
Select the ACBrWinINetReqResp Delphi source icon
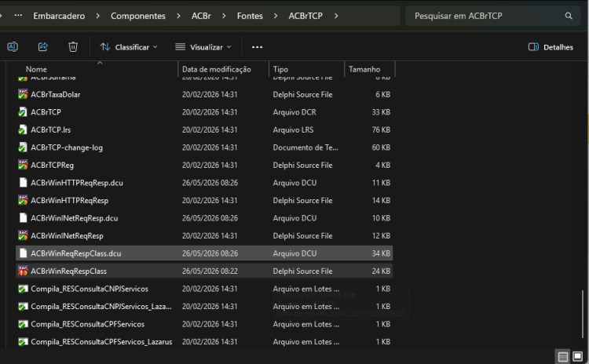click(x=23, y=235)
